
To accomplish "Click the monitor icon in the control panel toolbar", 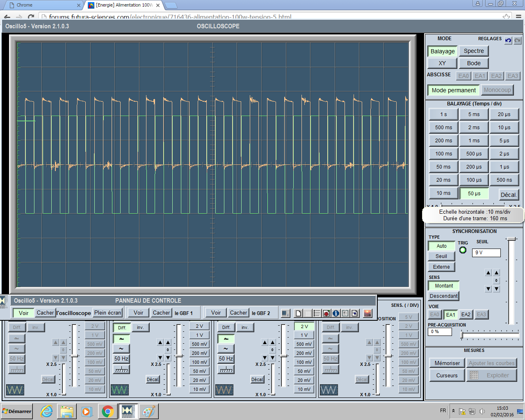I will (285, 313).
